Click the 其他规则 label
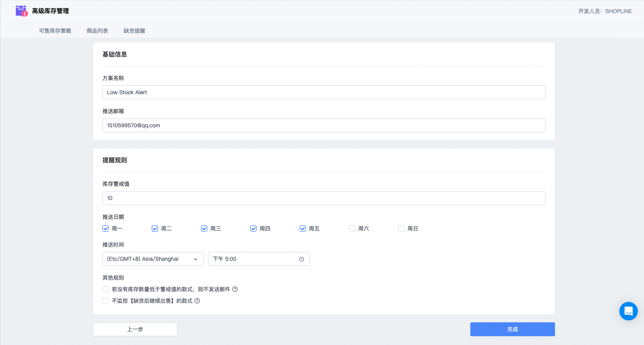 [113, 278]
